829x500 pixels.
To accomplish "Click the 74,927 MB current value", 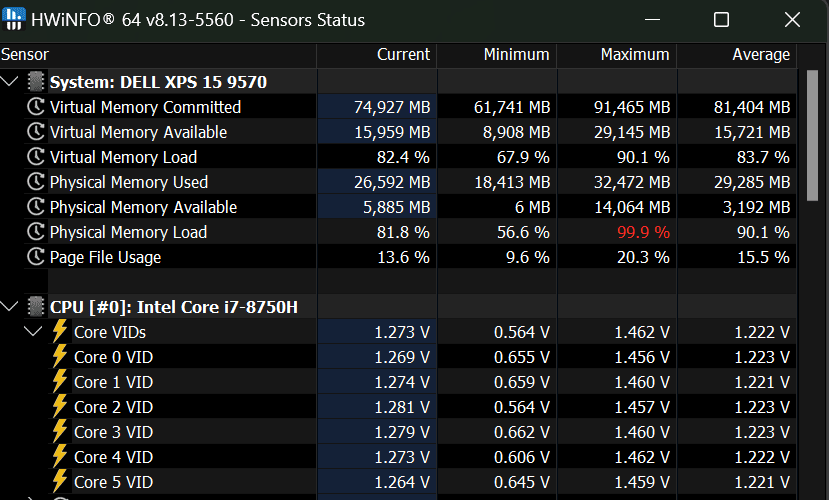I will [x=392, y=107].
